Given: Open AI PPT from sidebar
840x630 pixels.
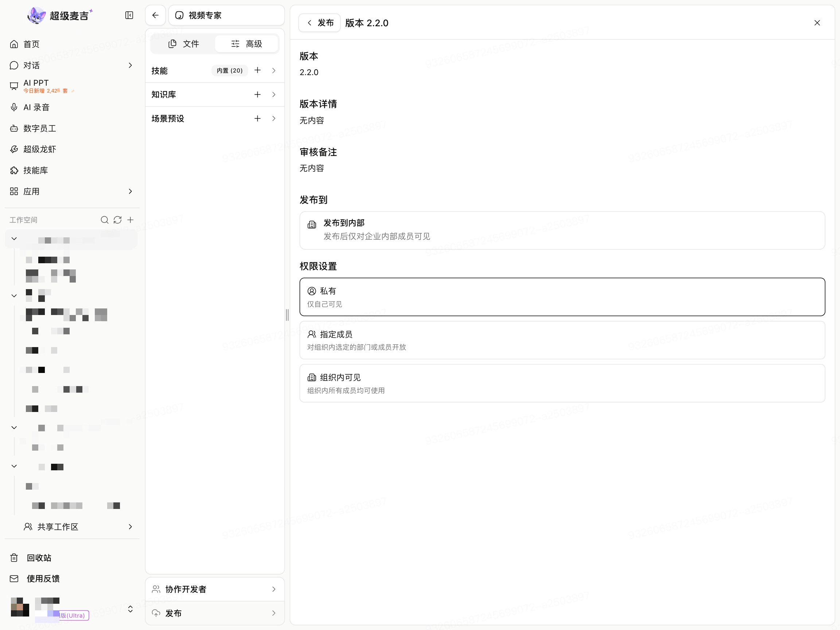Looking at the screenshot, I should 72,86.
